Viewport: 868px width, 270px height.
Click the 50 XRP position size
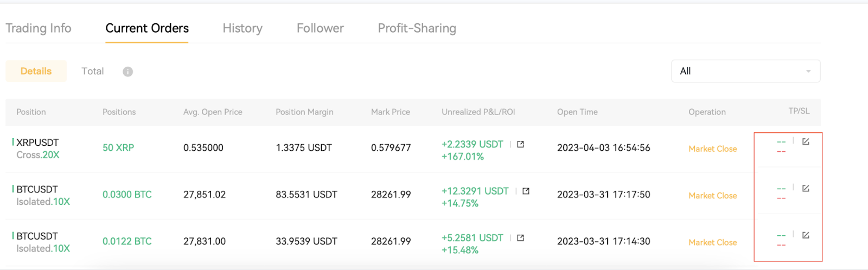118,147
